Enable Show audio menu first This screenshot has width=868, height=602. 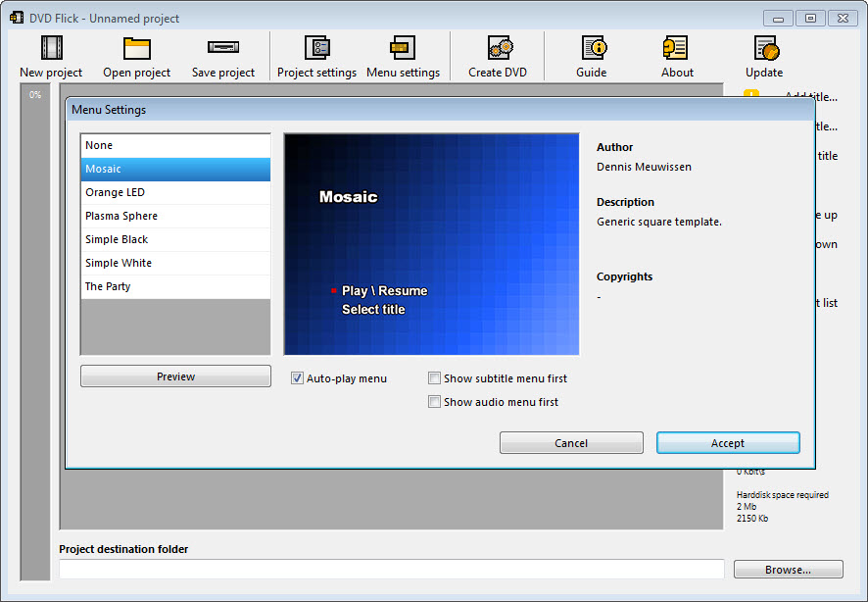435,402
